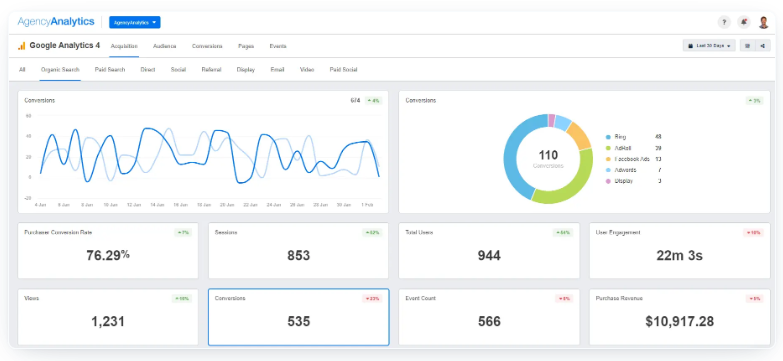Click the Views 1,231 value

click(108, 322)
